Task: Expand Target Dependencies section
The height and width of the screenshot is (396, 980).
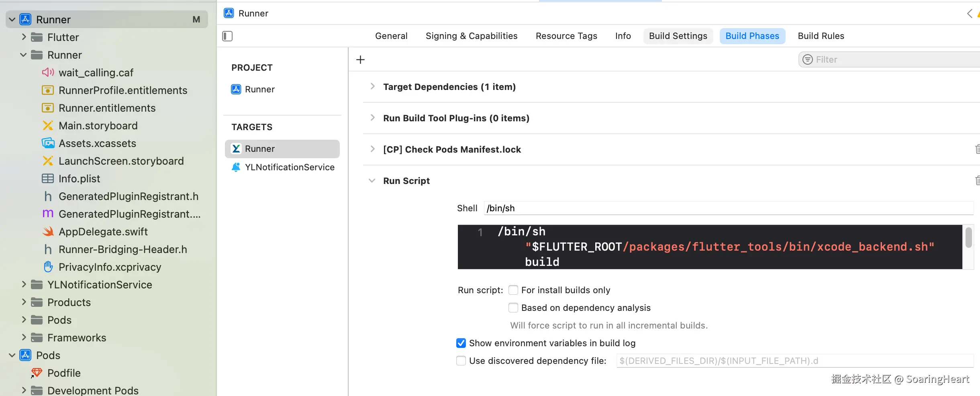Action: point(372,86)
